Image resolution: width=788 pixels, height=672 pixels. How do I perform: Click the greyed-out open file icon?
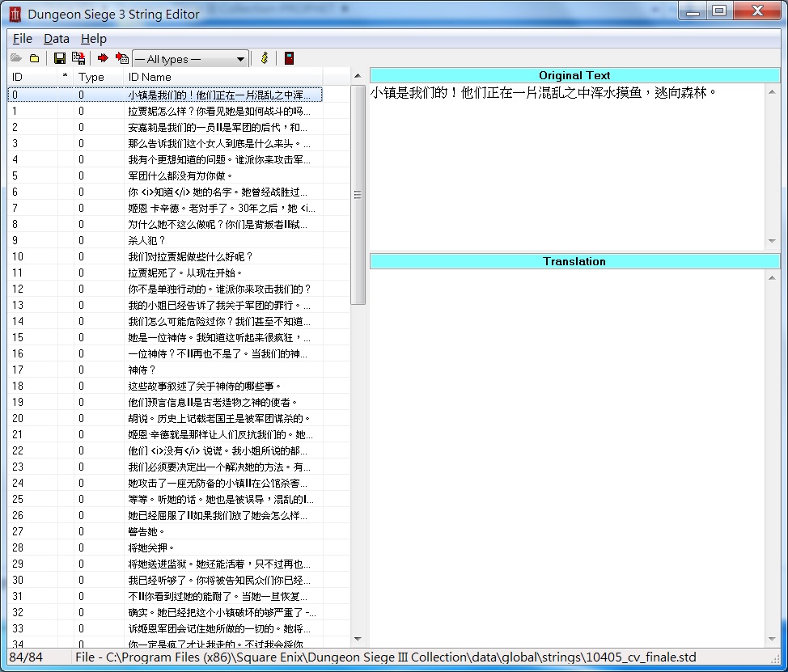[x=16, y=58]
